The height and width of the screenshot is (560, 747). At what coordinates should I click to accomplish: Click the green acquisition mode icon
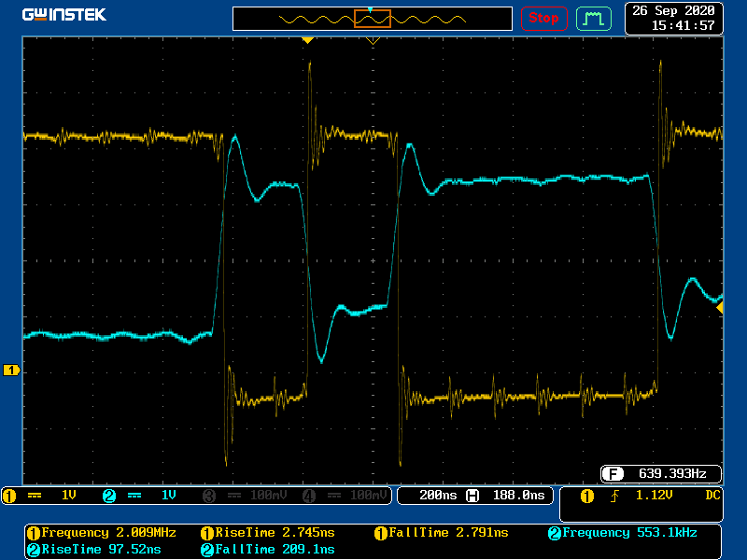pyautogui.click(x=594, y=18)
